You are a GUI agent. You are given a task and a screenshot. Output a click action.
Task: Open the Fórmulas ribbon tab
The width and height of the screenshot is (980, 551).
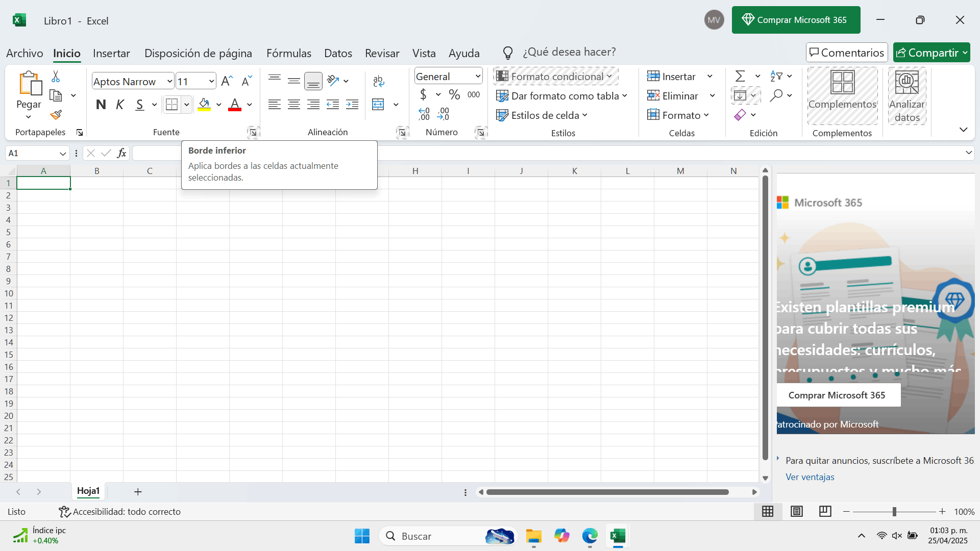pos(288,53)
